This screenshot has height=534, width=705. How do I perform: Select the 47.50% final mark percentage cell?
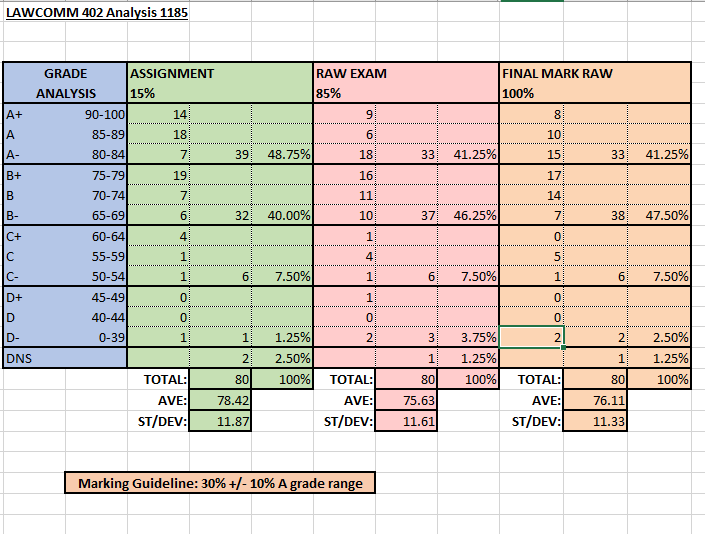(x=659, y=215)
